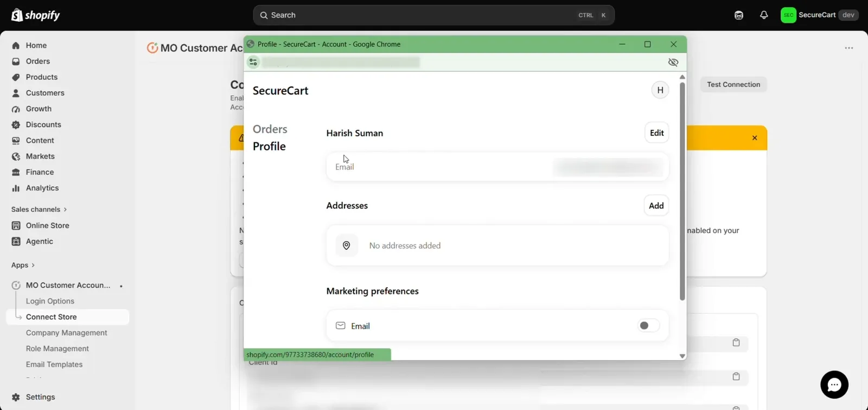This screenshot has height=410, width=868.
Task: Click the search magnifier icon
Action: pyautogui.click(x=264, y=15)
